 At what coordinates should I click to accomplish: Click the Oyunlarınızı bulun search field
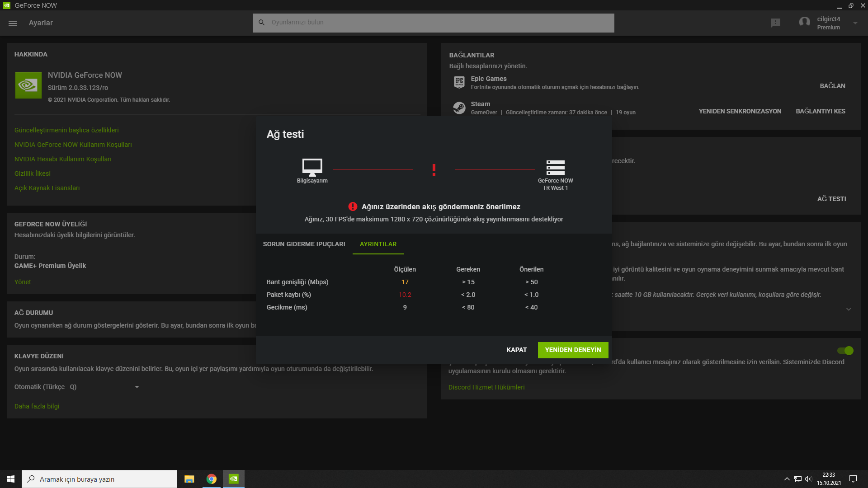(433, 23)
